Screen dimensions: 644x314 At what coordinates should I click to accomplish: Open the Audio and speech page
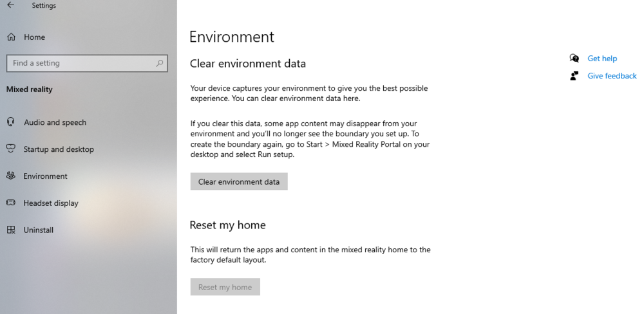tap(55, 122)
